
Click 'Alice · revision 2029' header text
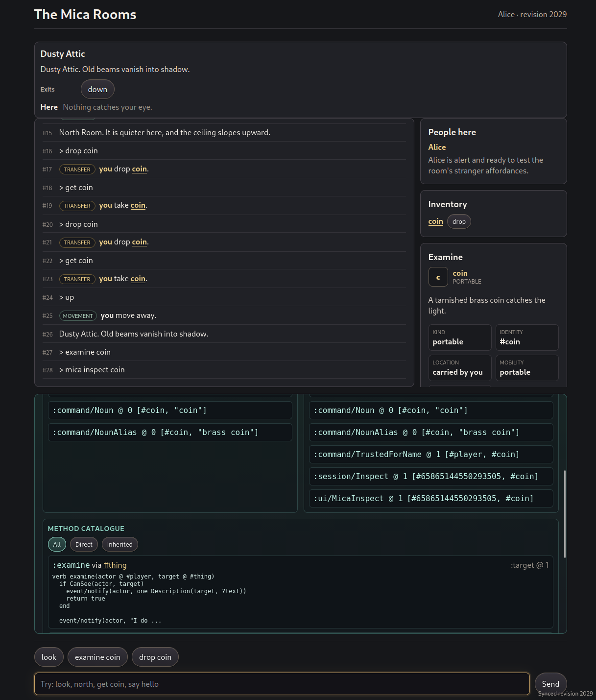(532, 15)
